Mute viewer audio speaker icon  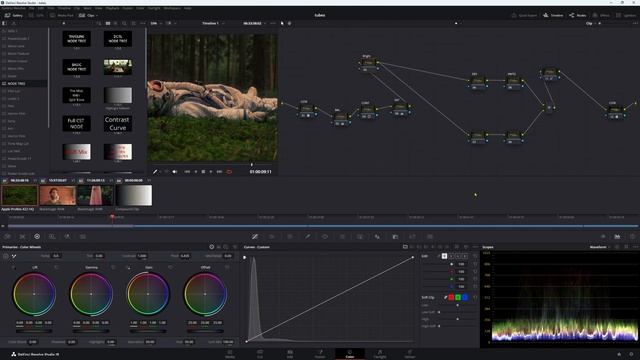tap(175, 172)
